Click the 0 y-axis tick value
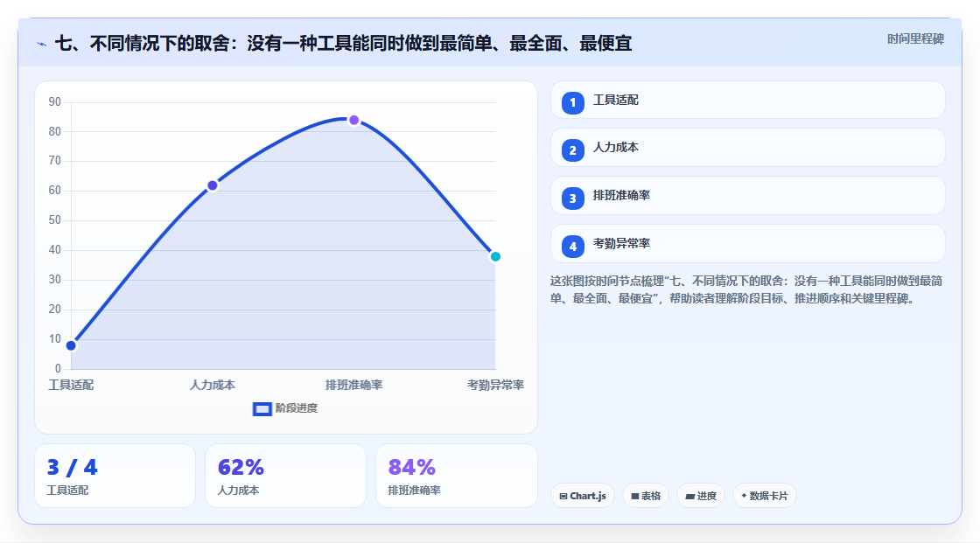 (58, 369)
